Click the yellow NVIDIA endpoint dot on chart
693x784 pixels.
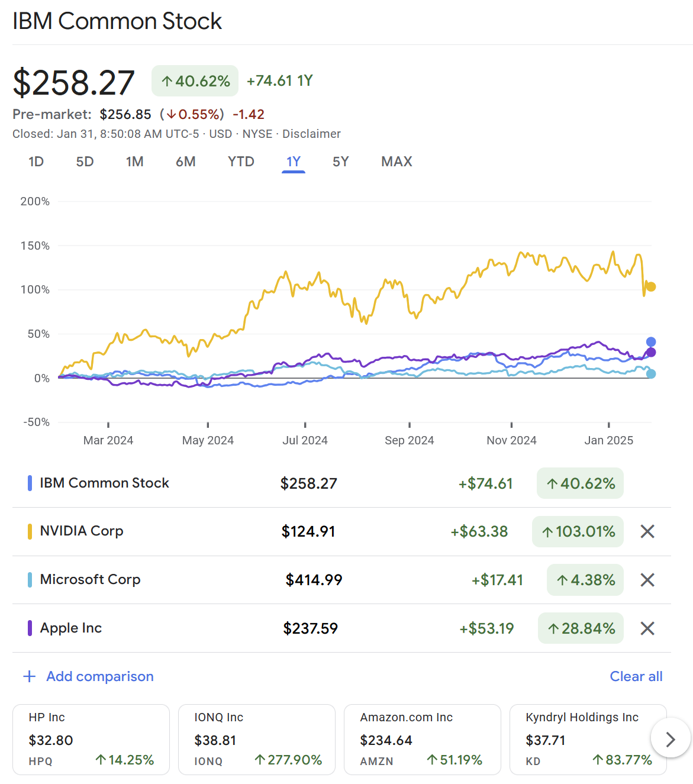coord(651,287)
